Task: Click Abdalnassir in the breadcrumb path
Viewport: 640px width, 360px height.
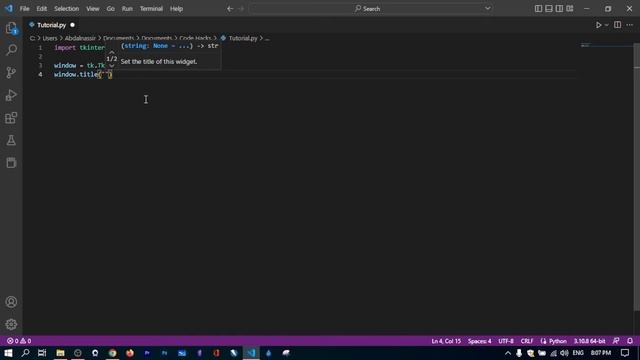Action: pyautogui.click(x=80, y=38)
